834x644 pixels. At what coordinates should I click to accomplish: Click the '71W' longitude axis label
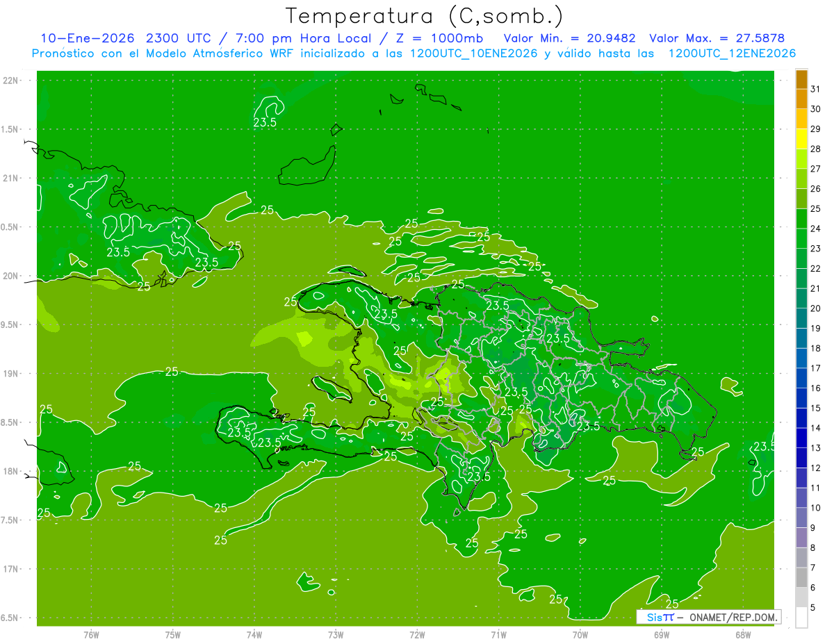(498, 634)
